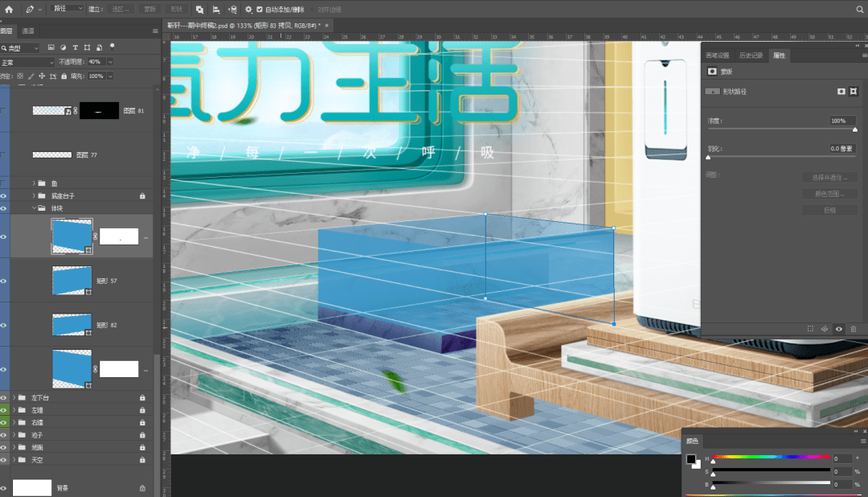This screenshot has height=497, width=868.
Task: Toggle the 自动添加/删除 checkbox
Action: pos(259,10)
